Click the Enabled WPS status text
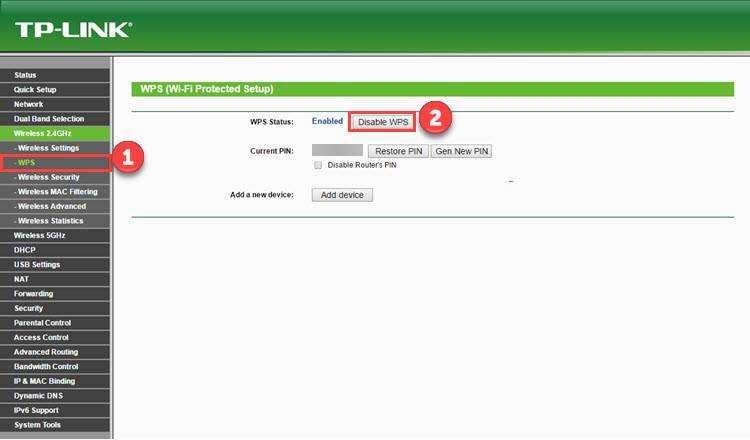Screen dimensions: 750x440 pyautogui.click(x=328, y=121)
